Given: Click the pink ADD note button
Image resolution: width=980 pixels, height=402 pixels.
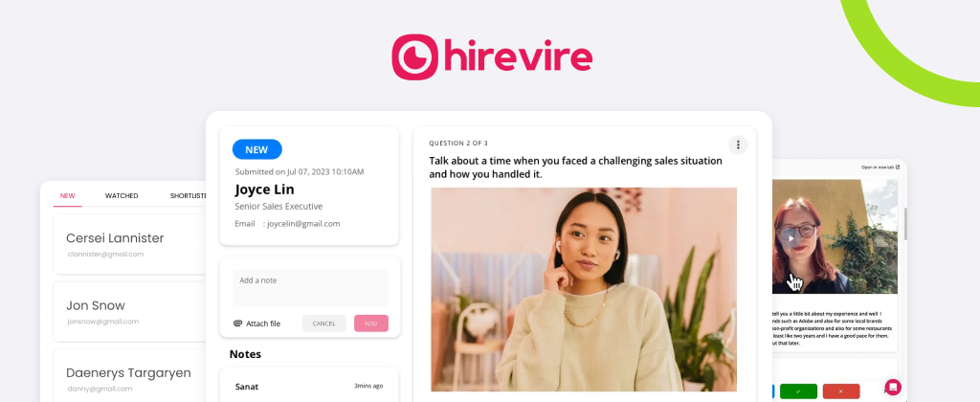Looking at the screenshot, I should pyautogui.click(x=370, y=324).
